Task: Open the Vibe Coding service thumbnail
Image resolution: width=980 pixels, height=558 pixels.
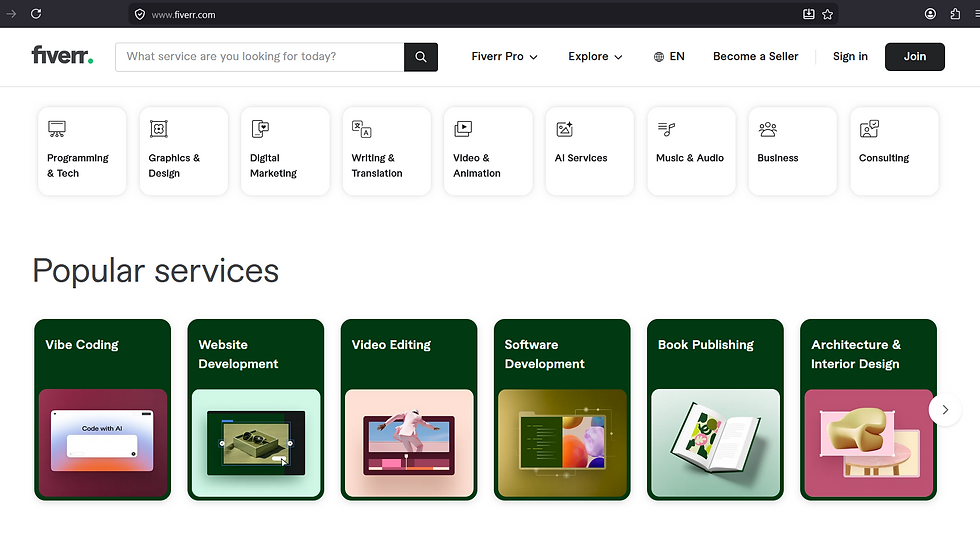Action: [102, 443]
